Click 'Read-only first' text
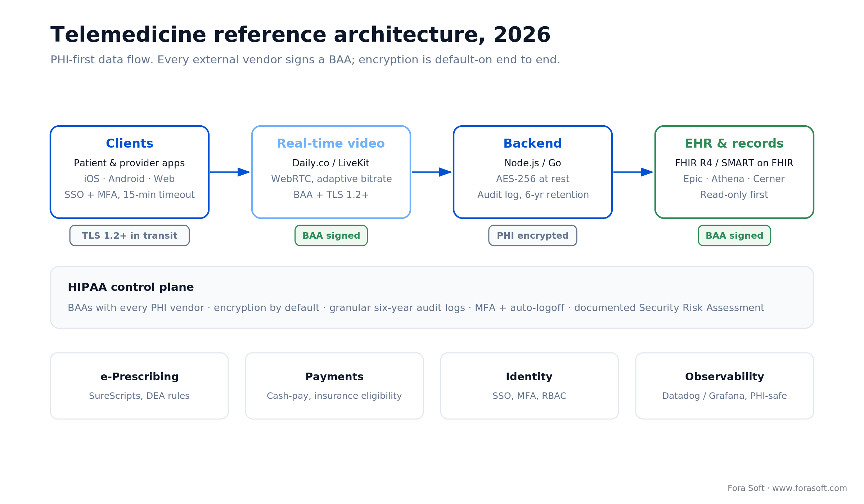Screen dimensions: 864x504 [734, 195]
